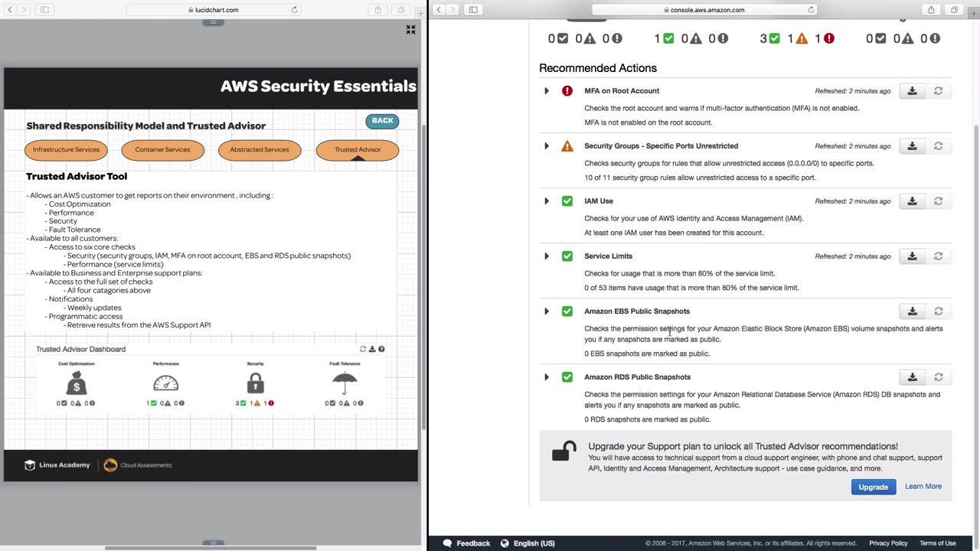Open the Learn More link

[x=923, y=487]
